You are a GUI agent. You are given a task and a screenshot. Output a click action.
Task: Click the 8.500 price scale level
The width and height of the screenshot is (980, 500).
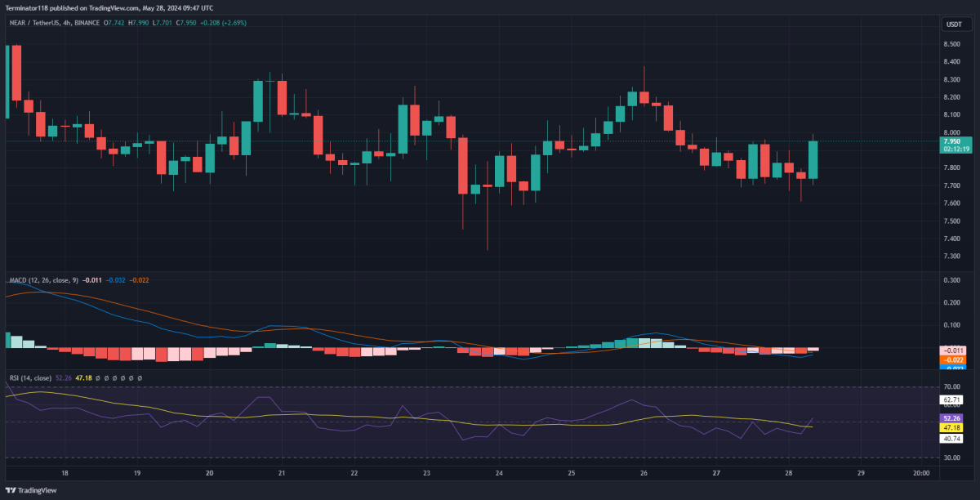[x=951, y=43]
